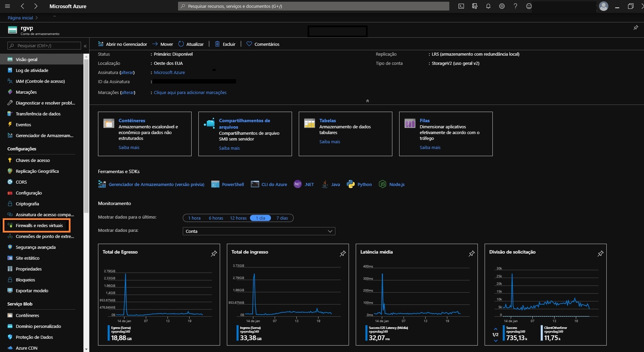Click 'Clique aqui para adicionar marcações' link
Screen dimensions: 644x352
point(190,92)
